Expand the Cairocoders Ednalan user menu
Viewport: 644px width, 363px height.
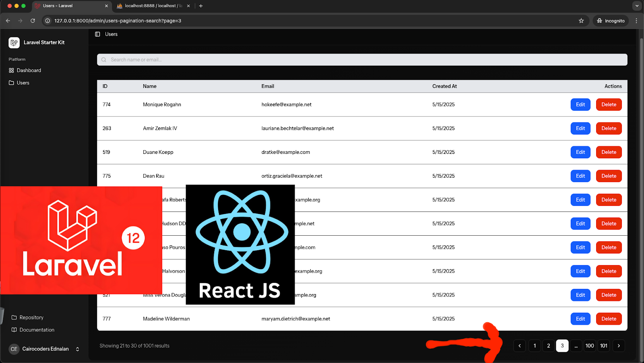44,349
